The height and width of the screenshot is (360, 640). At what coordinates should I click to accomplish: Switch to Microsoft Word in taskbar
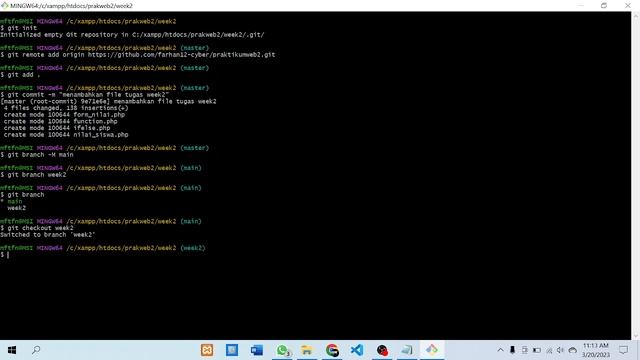tap(257, 350)
